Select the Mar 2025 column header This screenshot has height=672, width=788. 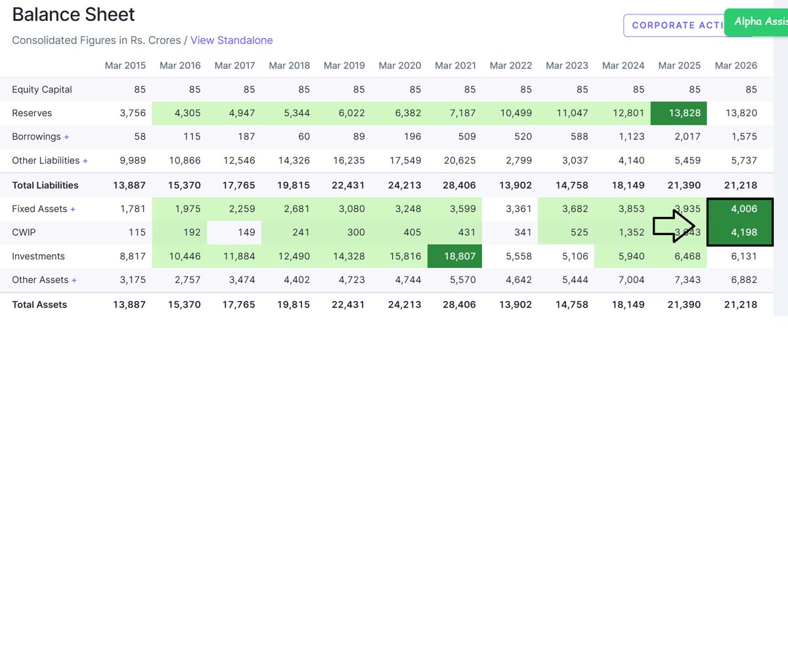pos(680,66)
